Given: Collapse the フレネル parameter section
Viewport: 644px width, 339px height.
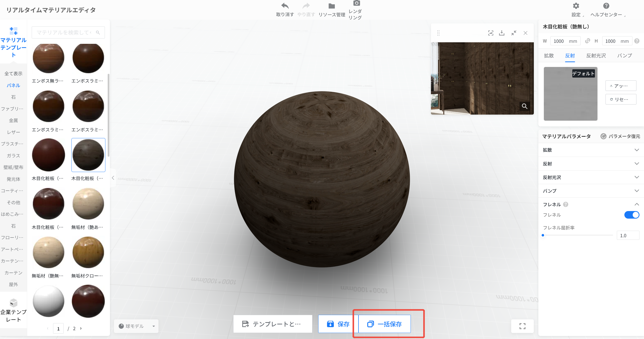Looking at the screenshot, I should click(591, 204).
